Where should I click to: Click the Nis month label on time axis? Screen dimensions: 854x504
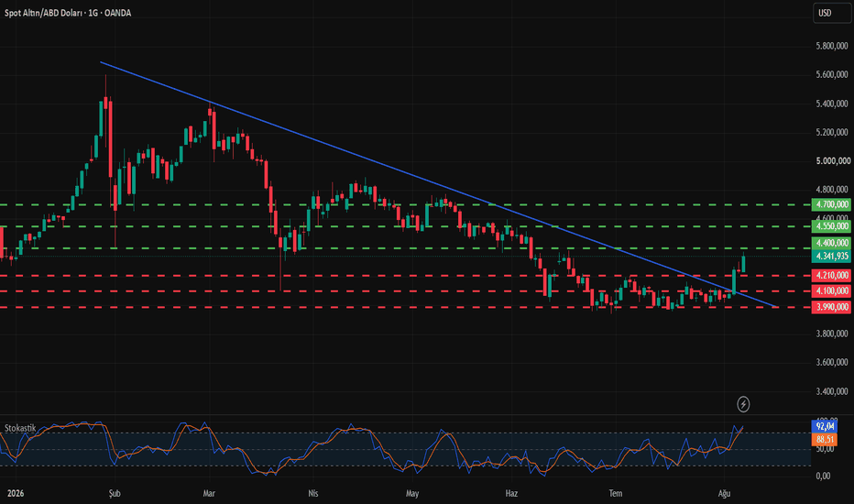(x=313, y=494)
